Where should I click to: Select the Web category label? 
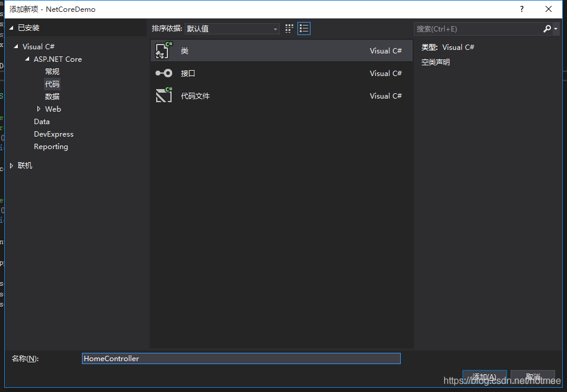[53, 109]
